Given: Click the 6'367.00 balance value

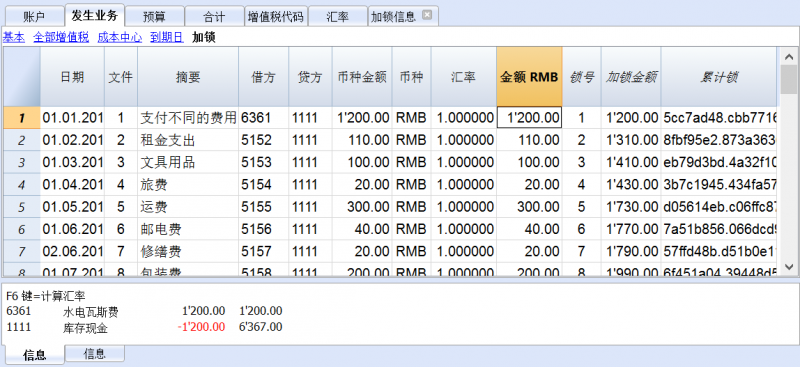Looking at the screenshot, I should tap(260, 327).
